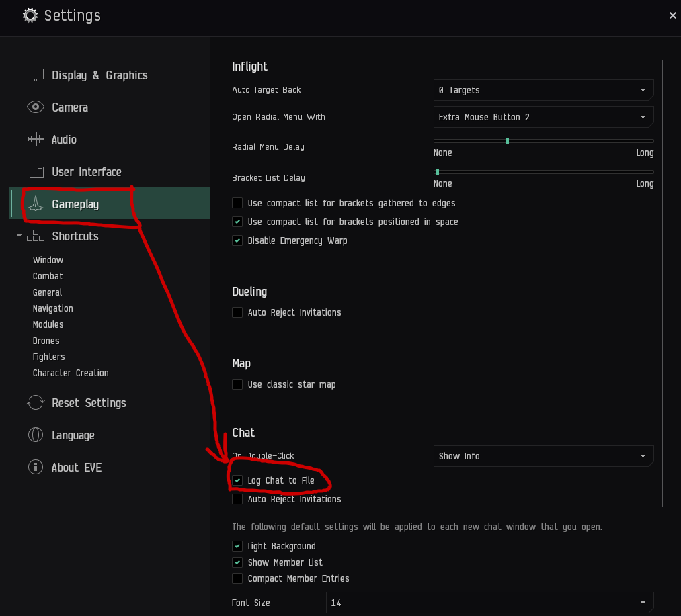Click the Display & Graphics monitor icon
The height and width of the screenshot is (616, 681).
click(36, 75)
